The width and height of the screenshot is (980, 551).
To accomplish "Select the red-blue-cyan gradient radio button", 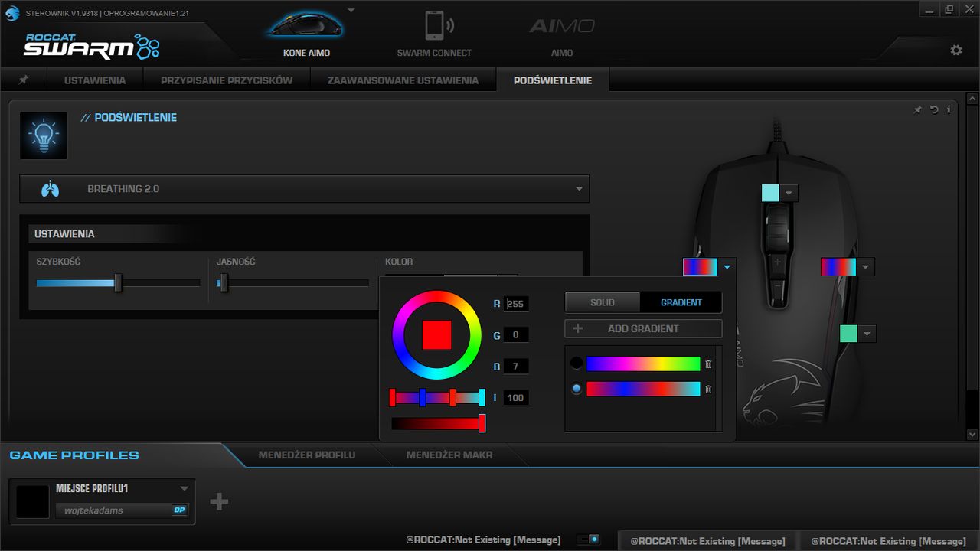I will (x=577, y=389).
